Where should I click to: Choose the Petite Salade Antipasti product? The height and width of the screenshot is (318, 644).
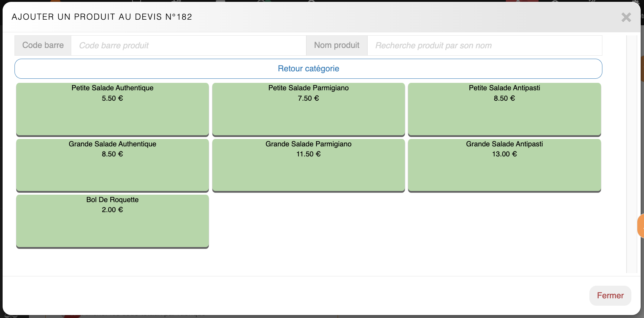(504, 110)
